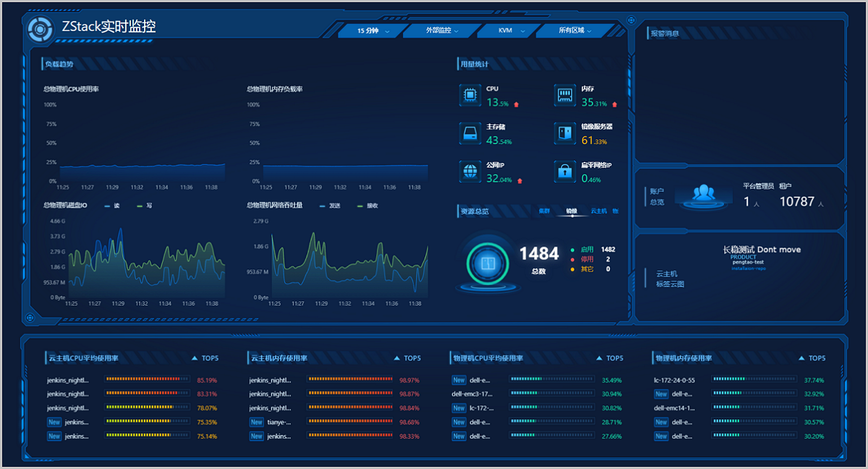The width and height of the screenshot is (868, 469).
Task: Click the 扁平网络IP lock icon
Action: click(565, 171)
